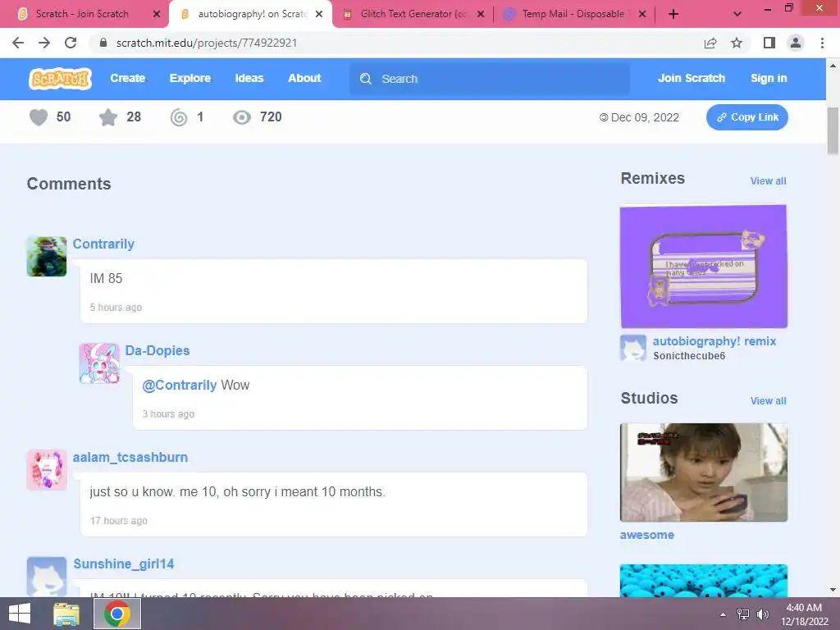The image size is (840, 630).
Task: Open the Explore menu item
Action: (x=190, y=78)
